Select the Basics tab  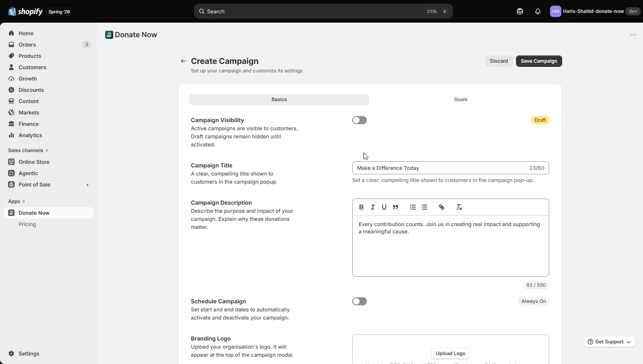point(279,99)
